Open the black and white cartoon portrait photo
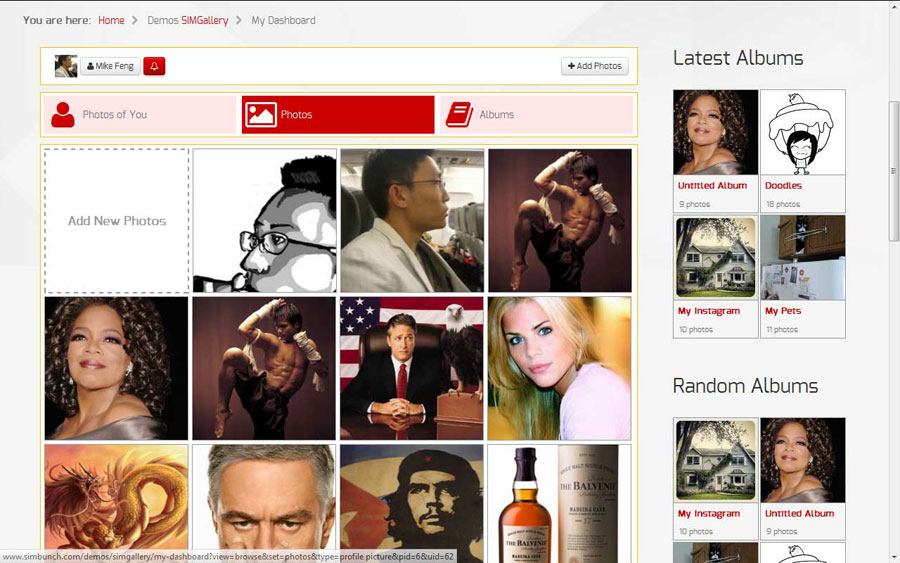 [x=265, y=221]
